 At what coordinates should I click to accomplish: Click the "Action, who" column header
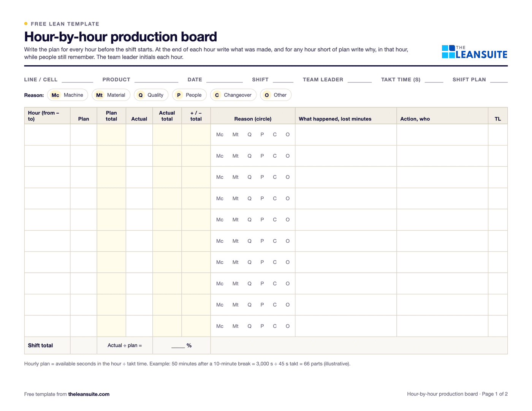pyautogui.click(x=442, y=116)
